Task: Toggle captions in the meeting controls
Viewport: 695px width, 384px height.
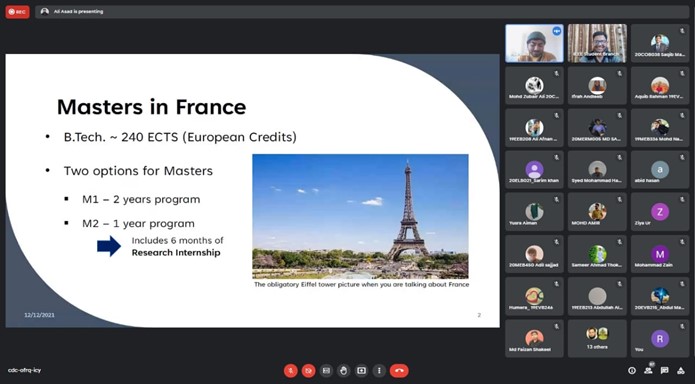Action: [x=326, y=371]
